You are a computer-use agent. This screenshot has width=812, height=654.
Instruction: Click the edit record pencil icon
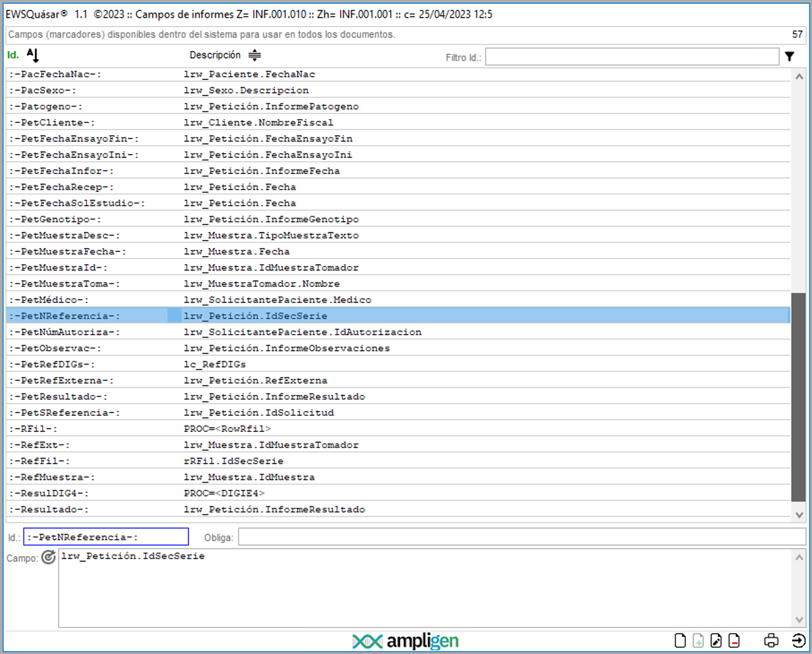point(716,641)
